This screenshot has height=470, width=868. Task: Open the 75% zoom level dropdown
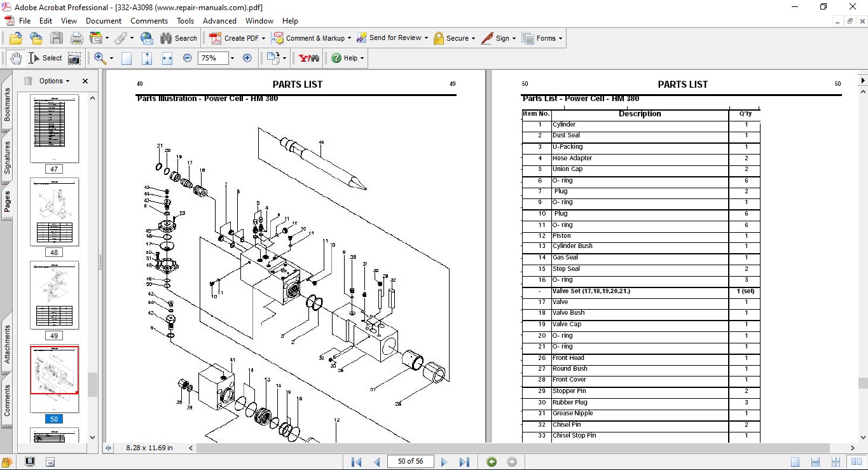232,59
